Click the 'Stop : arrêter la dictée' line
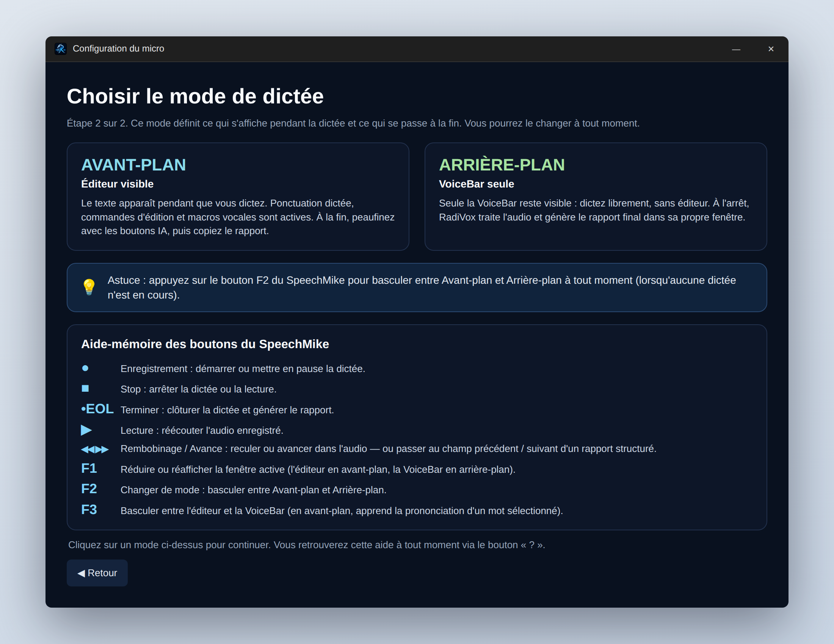Image resolution: width=834 pixels, height=644 pixels. pyautogui.click(x=198, y=389)
